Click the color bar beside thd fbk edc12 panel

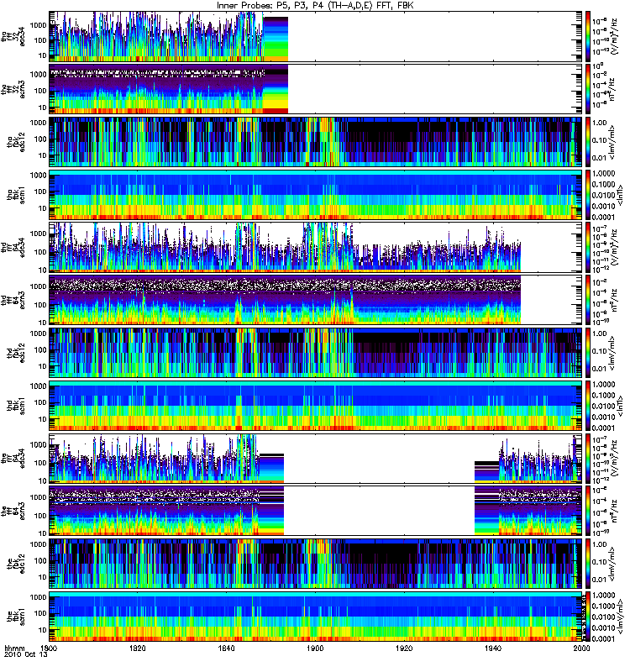click(x=588, y=353)
